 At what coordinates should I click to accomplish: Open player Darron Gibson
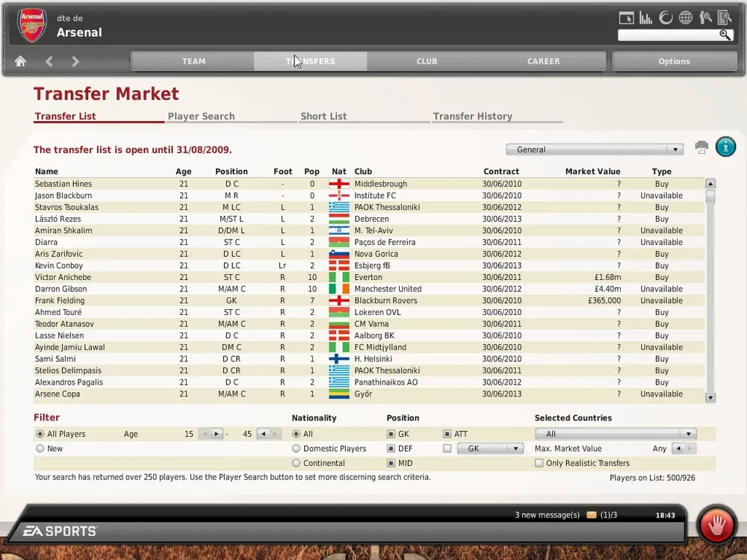[61, 289]
